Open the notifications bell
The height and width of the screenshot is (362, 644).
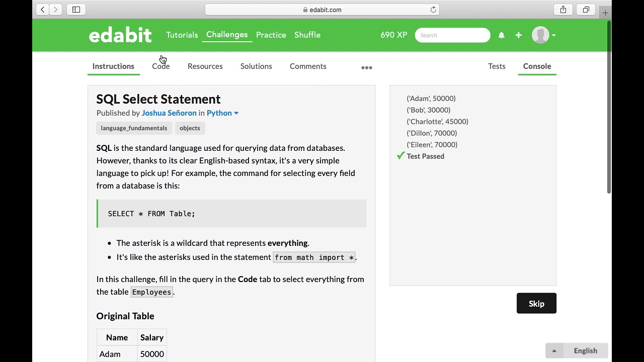pyautogui.click(x=501, y=35)
